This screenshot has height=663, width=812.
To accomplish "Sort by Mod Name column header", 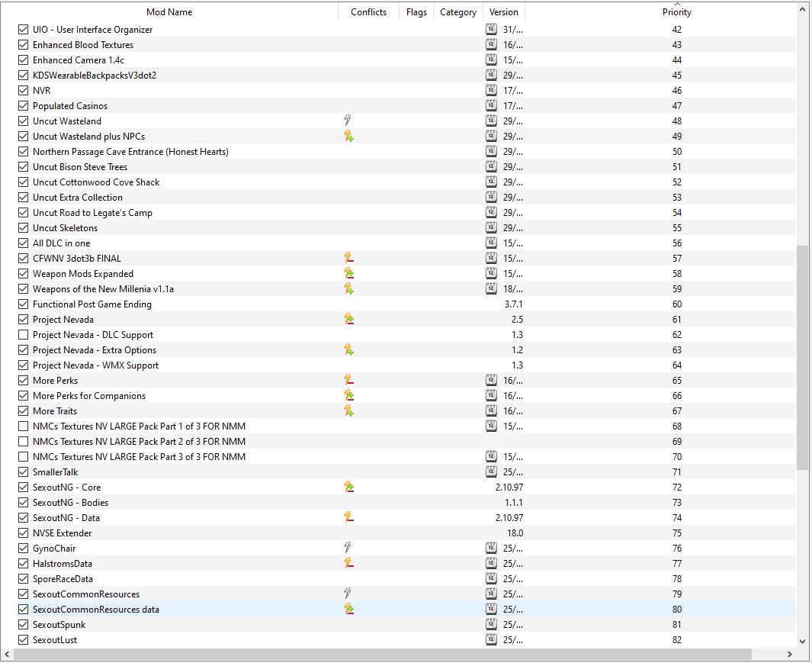I will pos(169,12).
